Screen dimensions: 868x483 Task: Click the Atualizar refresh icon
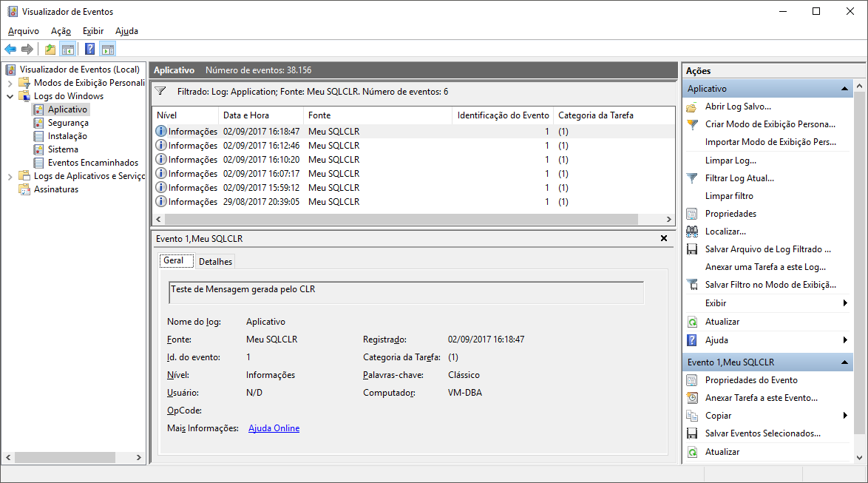[691, 321]
